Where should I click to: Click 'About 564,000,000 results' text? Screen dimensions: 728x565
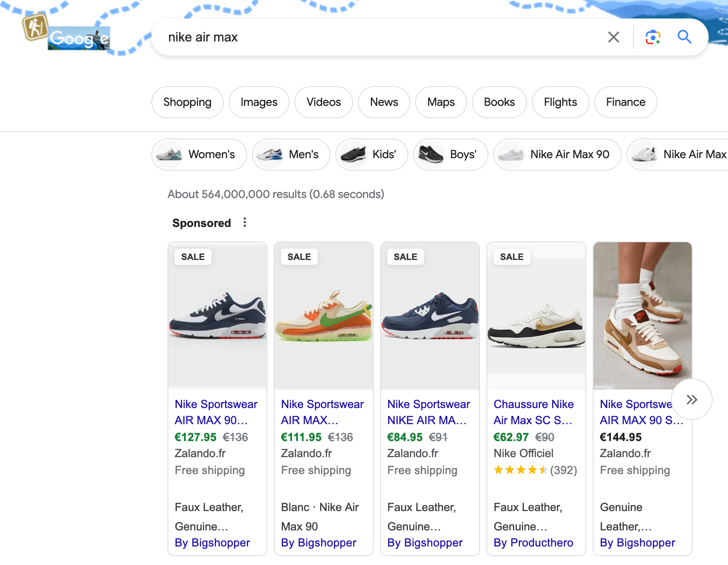pos(276,194)
